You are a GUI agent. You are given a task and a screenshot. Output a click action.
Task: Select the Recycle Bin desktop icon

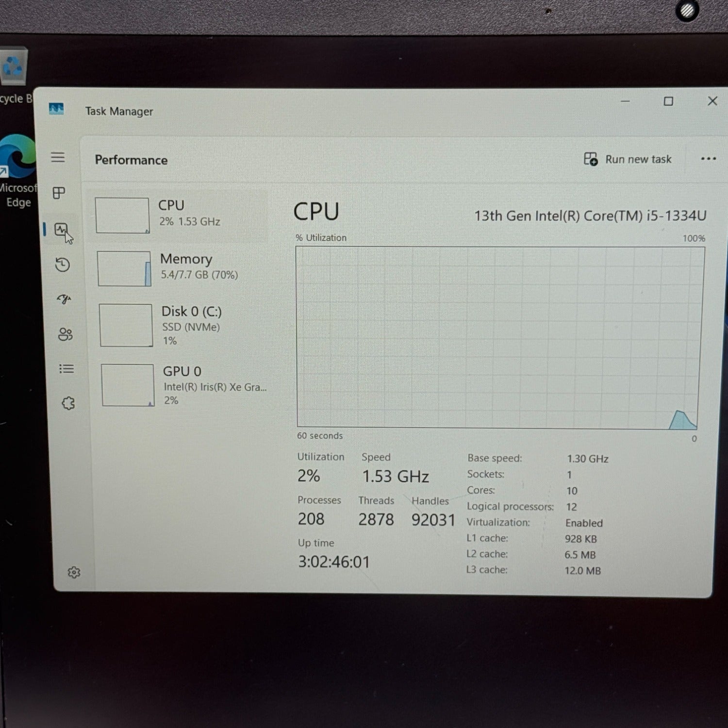[14, 76]
